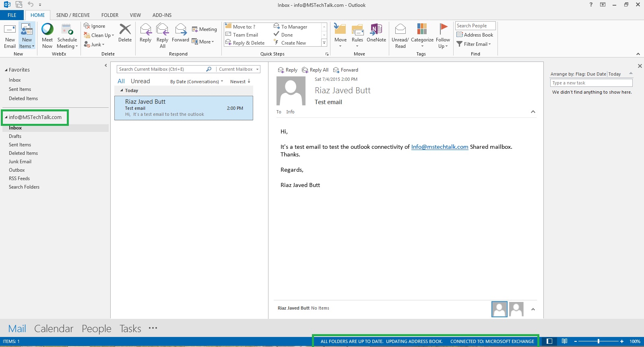The height and width of the screenshot is (347, 644).
Task: Start a WebEx Meet Now session
Action: [47, 36]
